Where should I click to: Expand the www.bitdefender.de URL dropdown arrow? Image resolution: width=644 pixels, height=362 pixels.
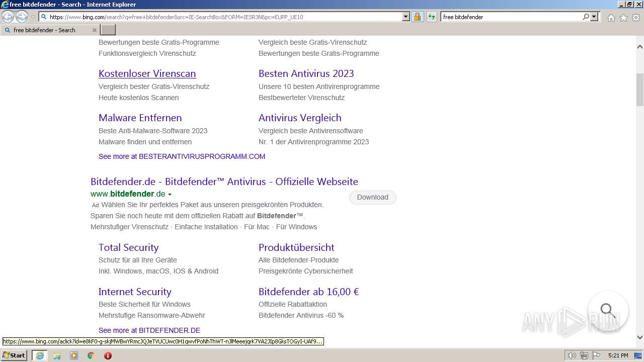170,195
